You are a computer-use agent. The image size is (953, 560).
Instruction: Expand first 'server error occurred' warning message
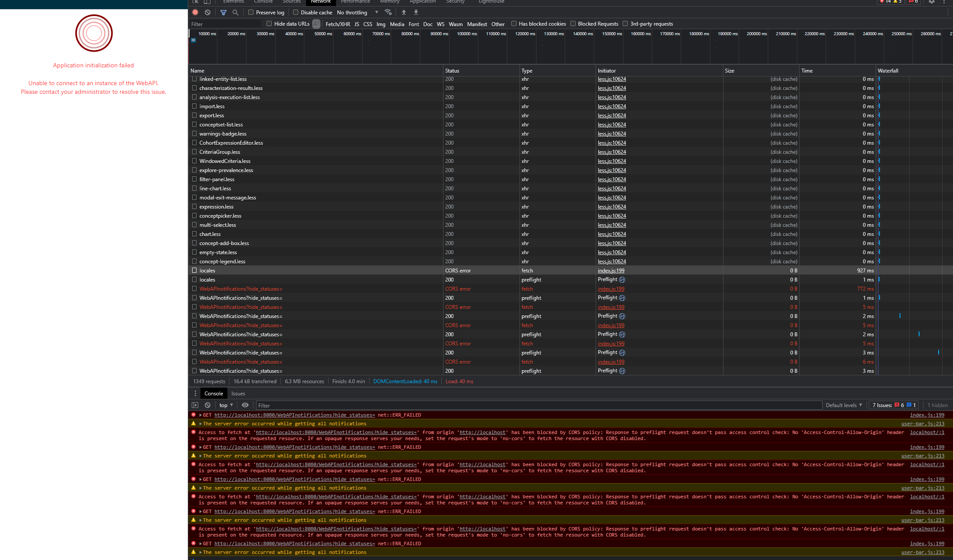tap(200, 424)
